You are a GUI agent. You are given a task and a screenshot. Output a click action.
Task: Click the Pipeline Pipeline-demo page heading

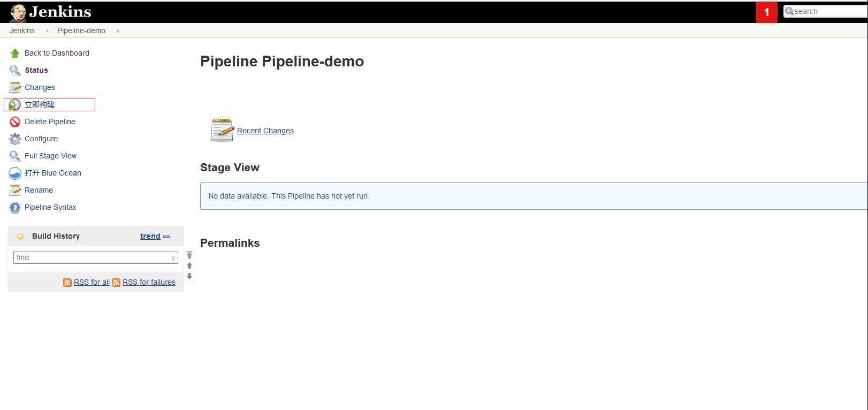point(282,62)
